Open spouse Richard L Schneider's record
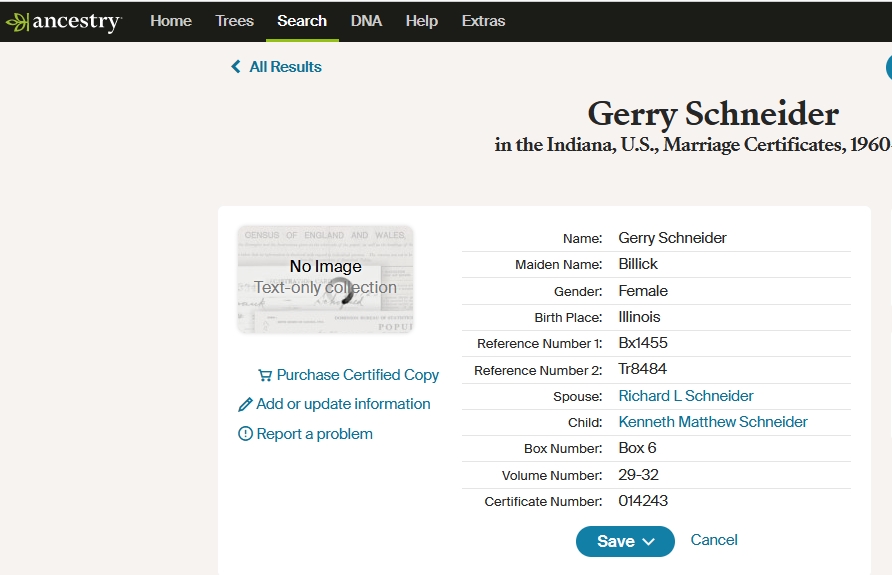 pyautogui.click(x=686, y=396)
